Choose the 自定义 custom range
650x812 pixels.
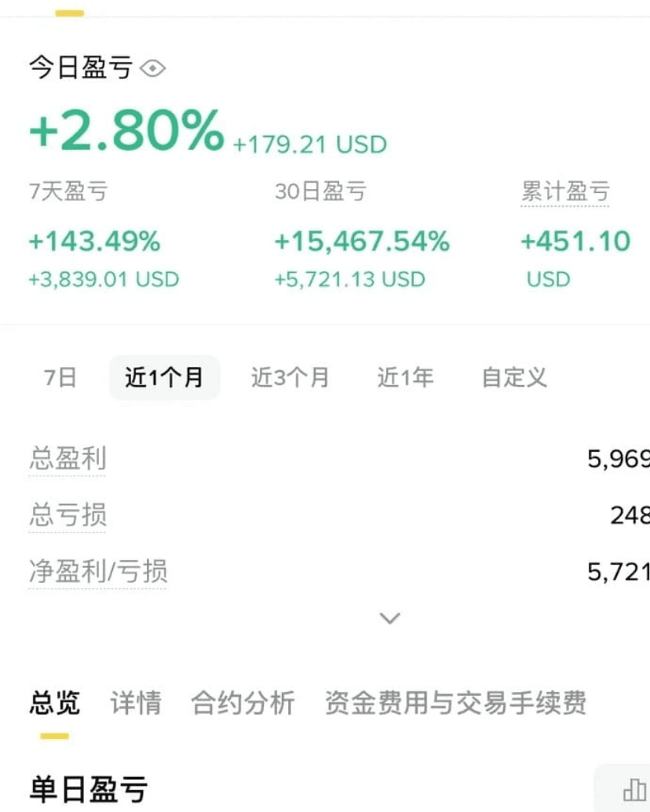click(514, 377)
